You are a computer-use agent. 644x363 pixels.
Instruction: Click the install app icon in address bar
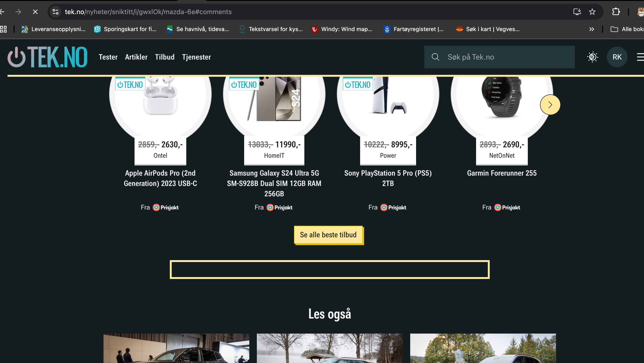click(577, 12)
